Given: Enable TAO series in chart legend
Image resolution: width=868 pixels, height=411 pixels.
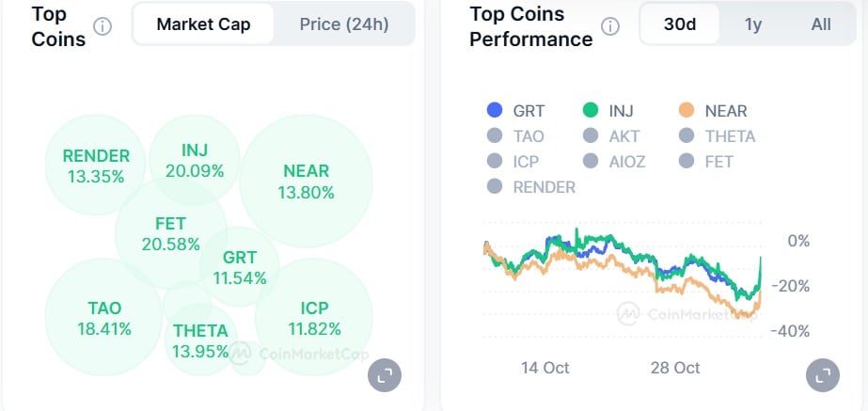Looking at the screenshot, I should pyautogui.click(x=515, y=135).
